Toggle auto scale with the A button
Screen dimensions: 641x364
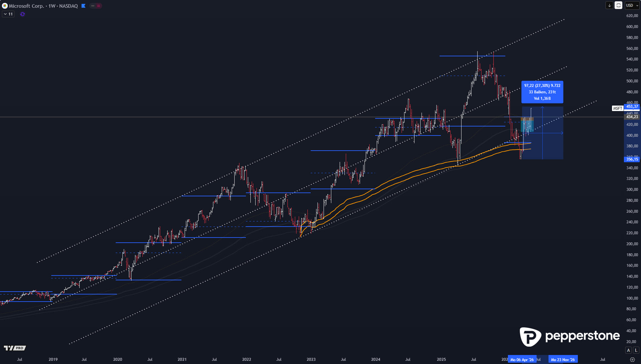pos(628,350)
